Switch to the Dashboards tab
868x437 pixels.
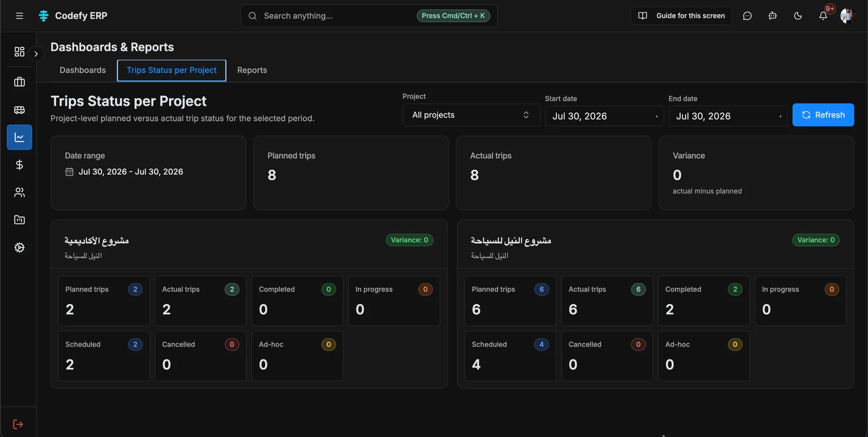click(82, 70)
